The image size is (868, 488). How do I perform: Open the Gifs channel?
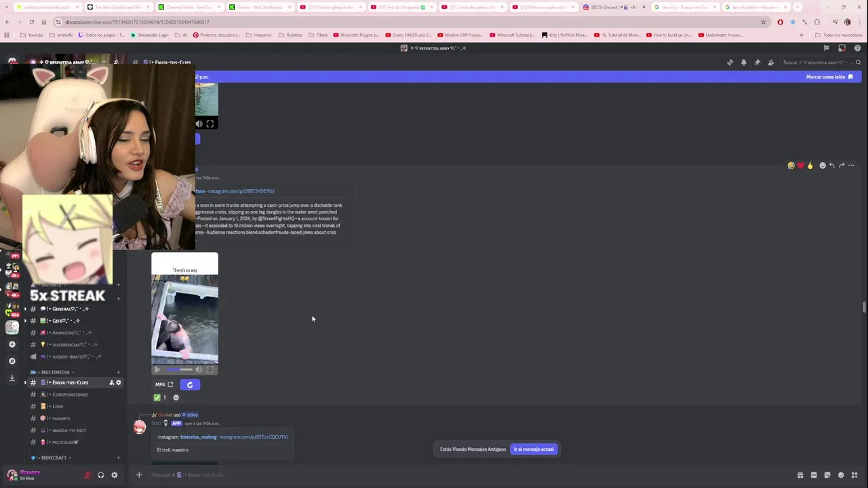pos(75,321)
